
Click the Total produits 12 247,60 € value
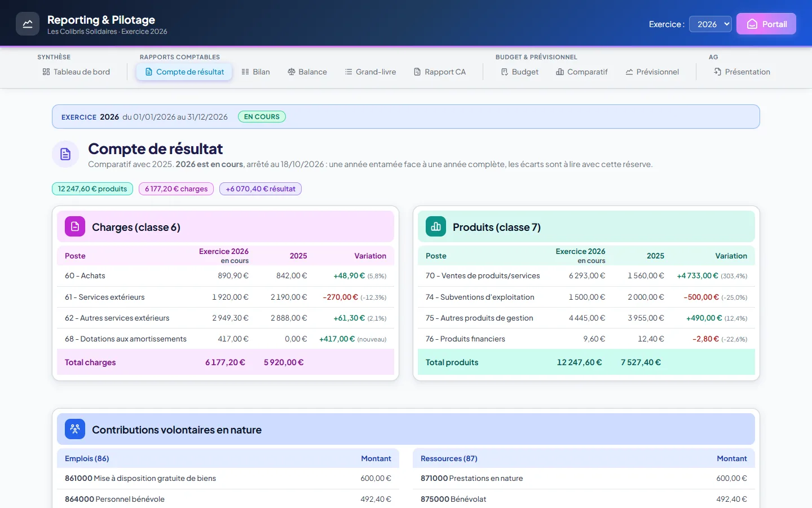click(579, 362)
